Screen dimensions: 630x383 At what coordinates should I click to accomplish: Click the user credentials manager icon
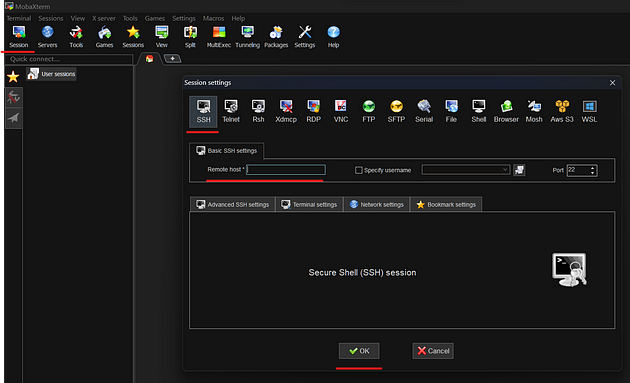click(519, 170)
